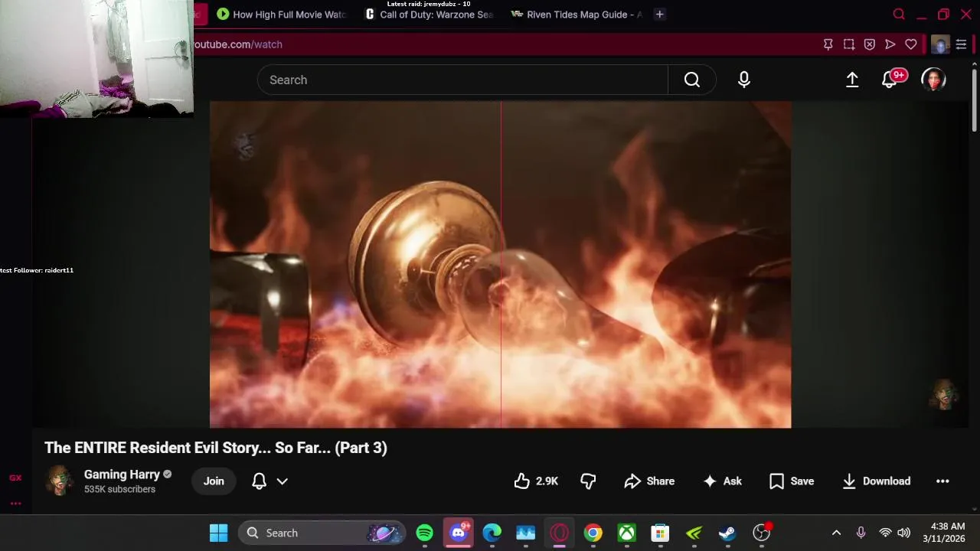Download the video
This screenshot has width=980, height=551.
[x=877, y=481]
